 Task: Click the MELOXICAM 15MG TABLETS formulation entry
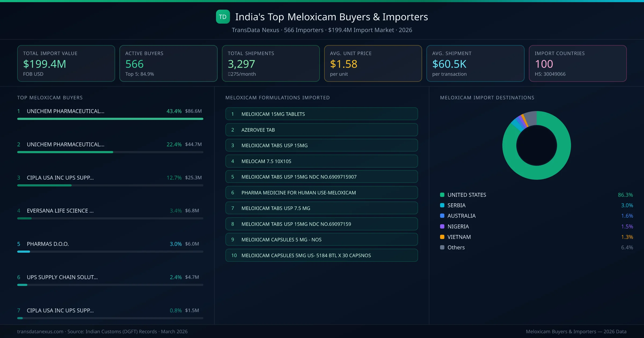click(321, 114)
